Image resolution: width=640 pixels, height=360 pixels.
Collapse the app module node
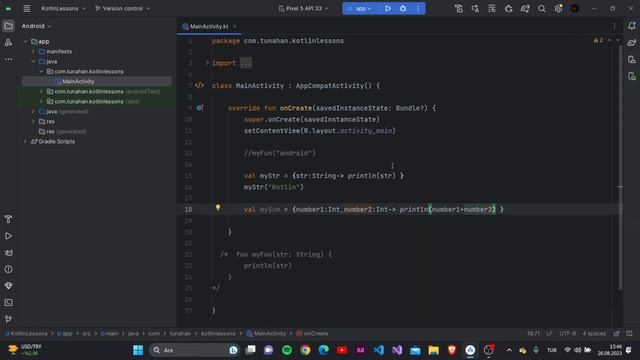pyautogui.click(x=25, y=42)
